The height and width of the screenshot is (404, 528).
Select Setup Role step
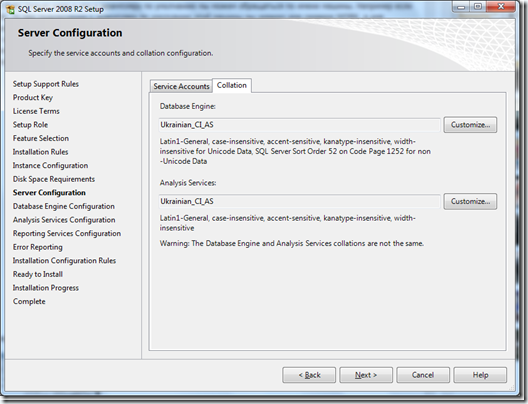(30, 125)
